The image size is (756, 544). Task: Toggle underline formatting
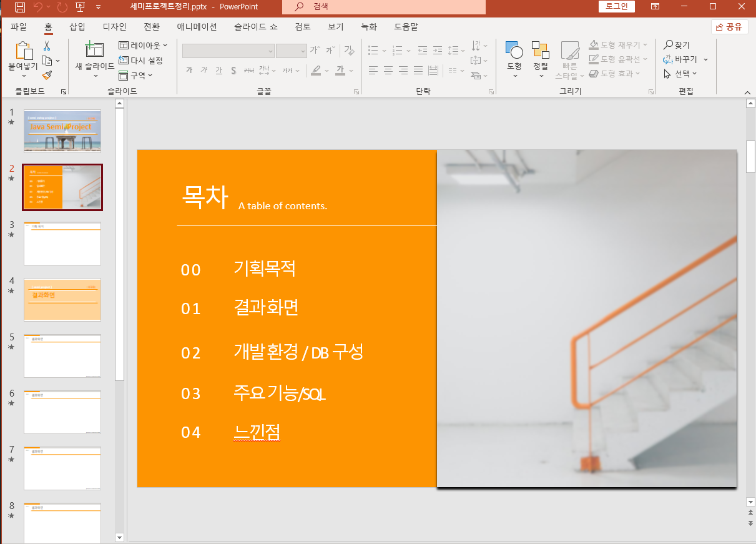click(x=218, y=70)
